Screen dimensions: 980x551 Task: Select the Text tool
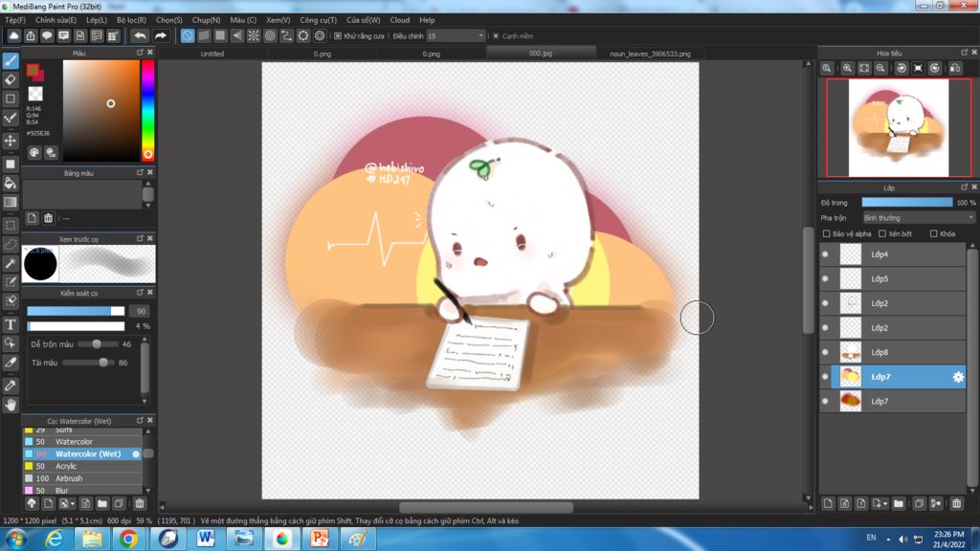[11, 325]
